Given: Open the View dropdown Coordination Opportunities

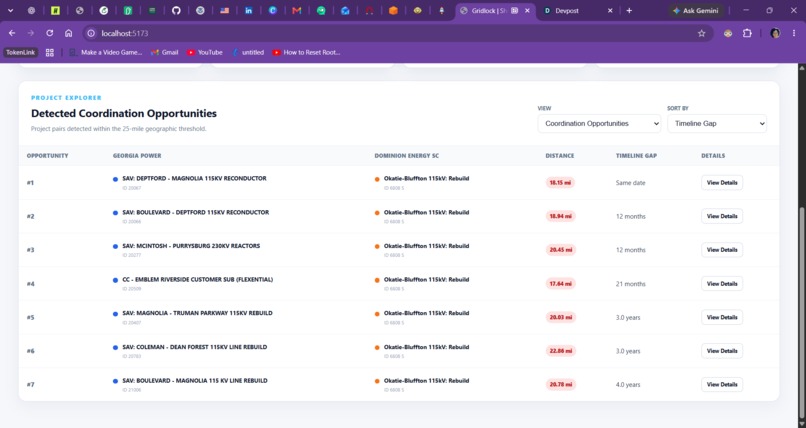Looking at the screenshot, I should [599, 123].
